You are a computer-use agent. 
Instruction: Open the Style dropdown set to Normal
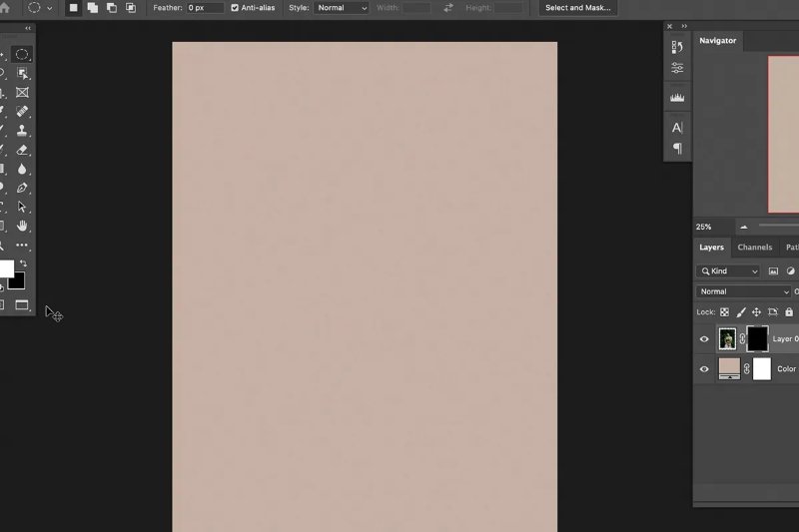coord(342,8)
